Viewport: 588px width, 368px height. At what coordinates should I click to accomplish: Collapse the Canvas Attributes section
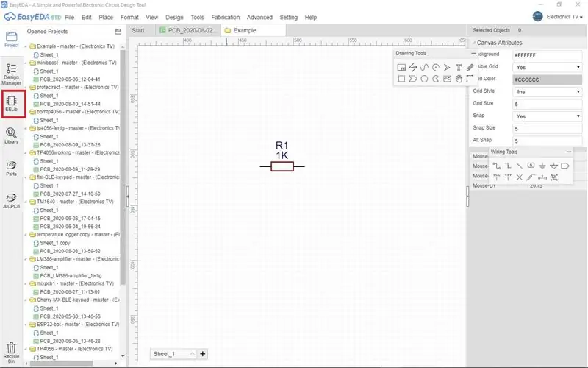(x=474, y=43)
